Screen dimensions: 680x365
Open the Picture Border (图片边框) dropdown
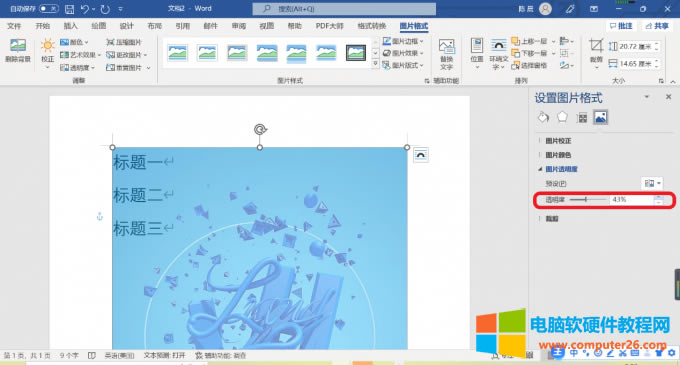[x=403, y=41]
